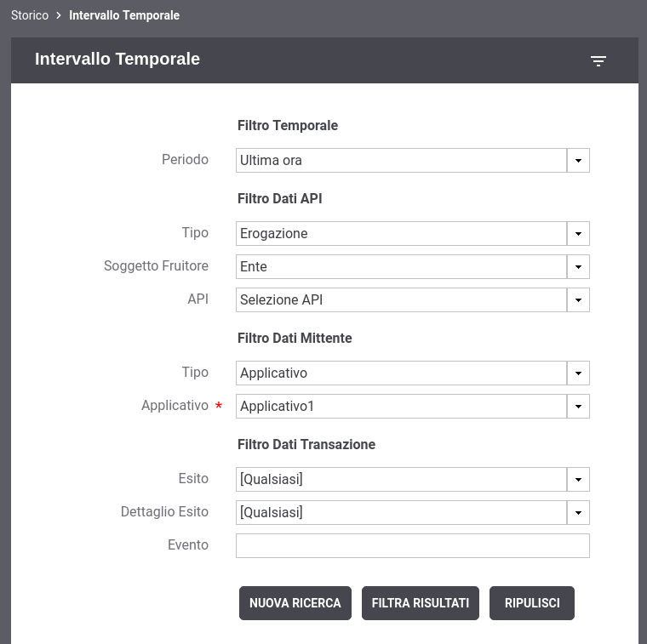This screenshot has width=647, height=644.
Task: Click the Intervallo Temporale breadcrumb item
Action: 124,15
